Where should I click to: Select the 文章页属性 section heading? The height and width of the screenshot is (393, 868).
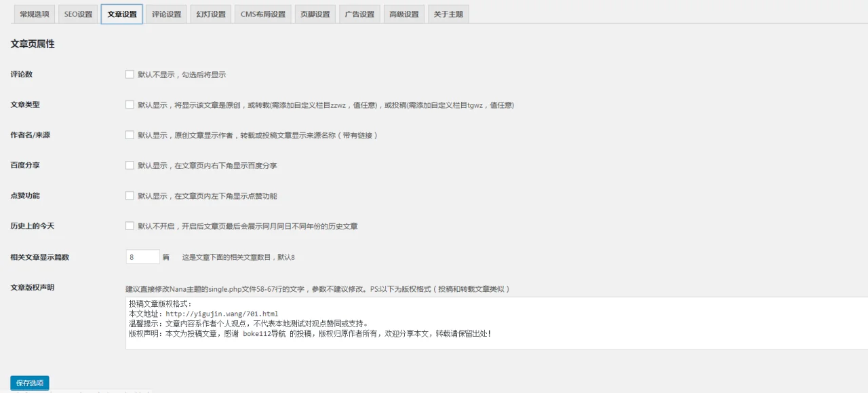click(x=31, y=43)
